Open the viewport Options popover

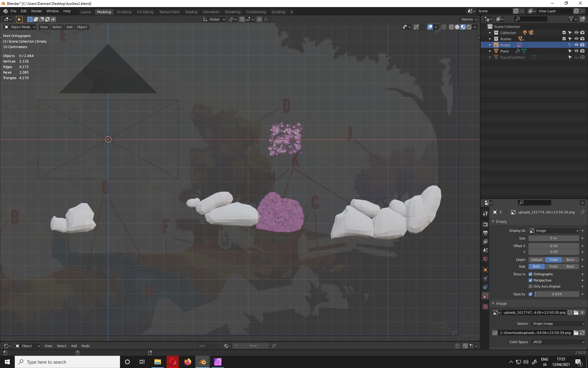click(x=469, y=19)
